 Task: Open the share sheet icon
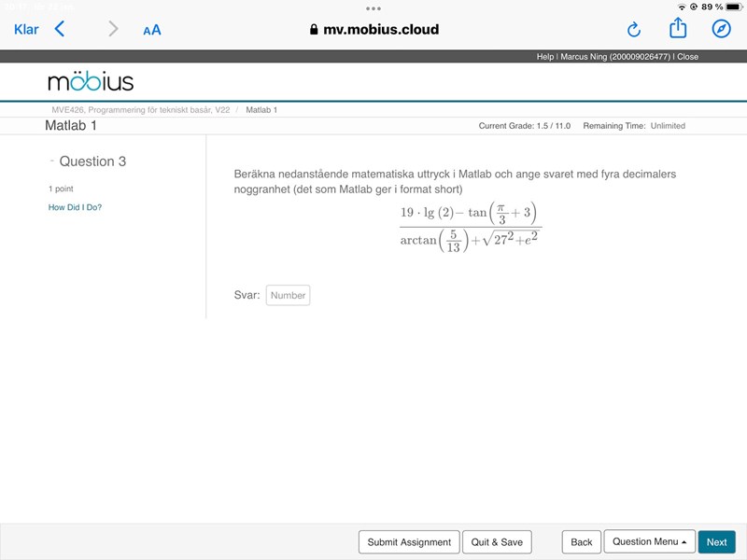click(x=678, y=28)
